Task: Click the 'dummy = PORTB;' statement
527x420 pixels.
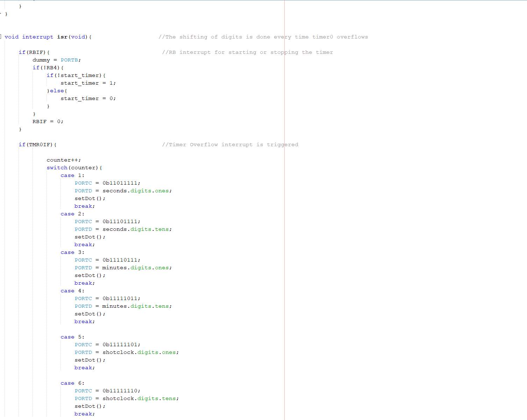Action: [57, 60]
